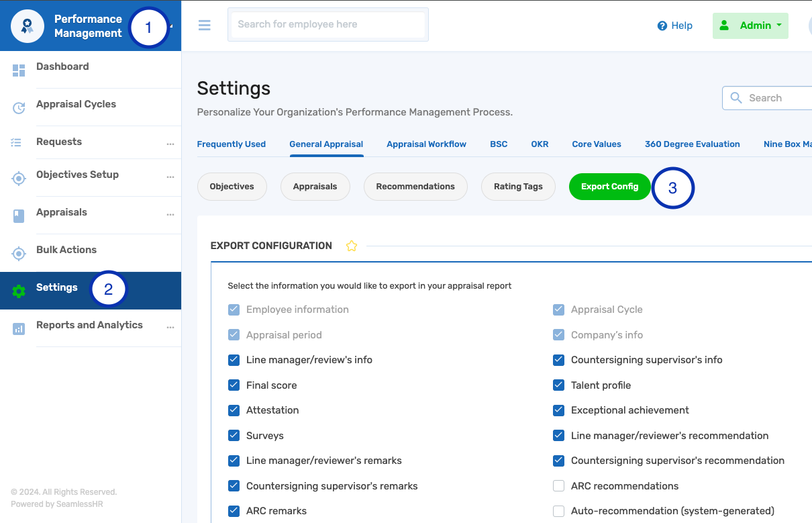Switch to the Frequently Used tab
This screenshot has height=523, width=812.
(232, 144)
